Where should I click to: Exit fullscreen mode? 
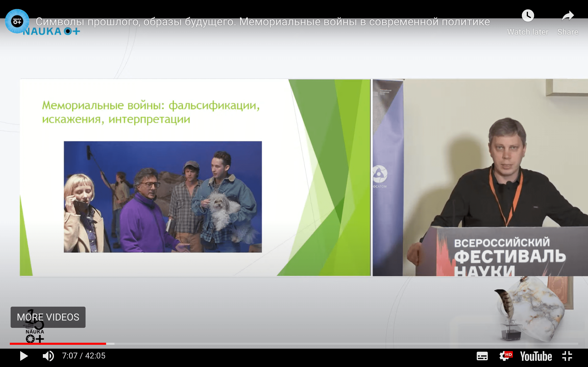(567, 356)
